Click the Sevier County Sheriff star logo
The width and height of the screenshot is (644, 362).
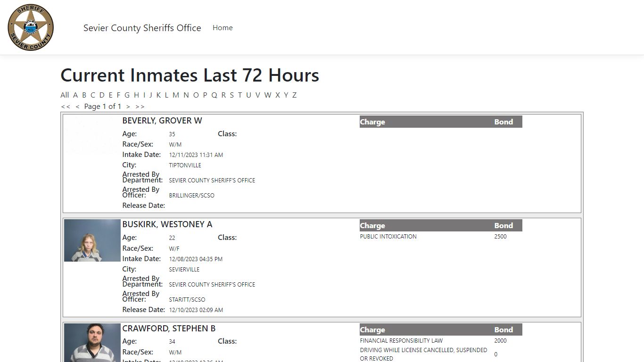tap(31, 27)
